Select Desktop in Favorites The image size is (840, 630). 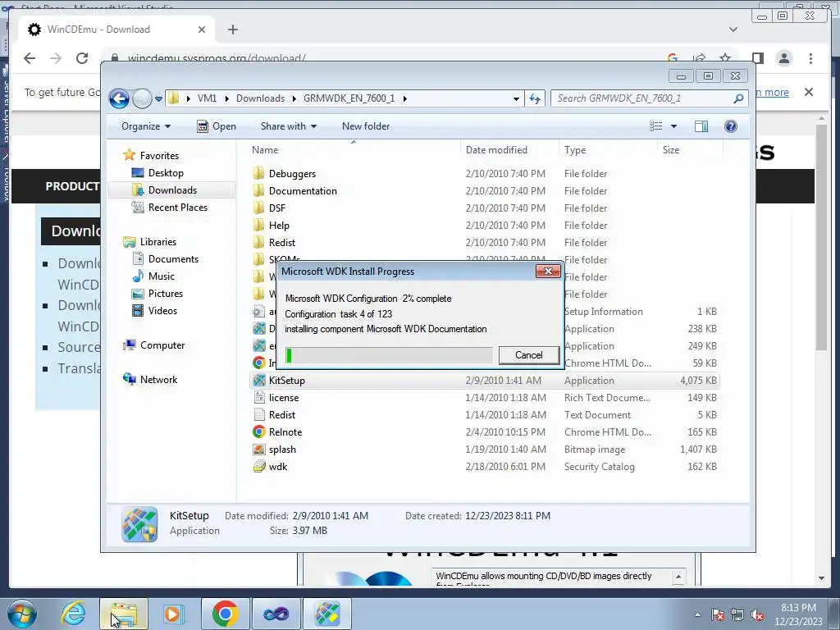(166, 173)
